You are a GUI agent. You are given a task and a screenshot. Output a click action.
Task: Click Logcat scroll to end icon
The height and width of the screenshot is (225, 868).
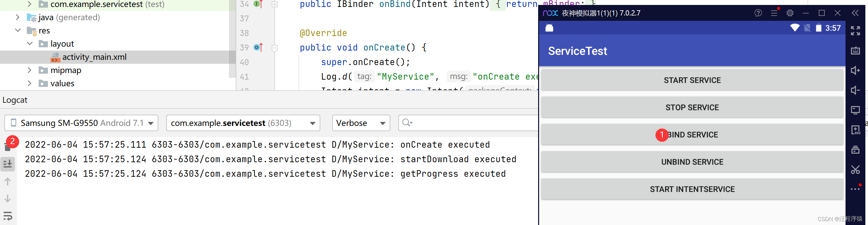[x=8, y=164]
